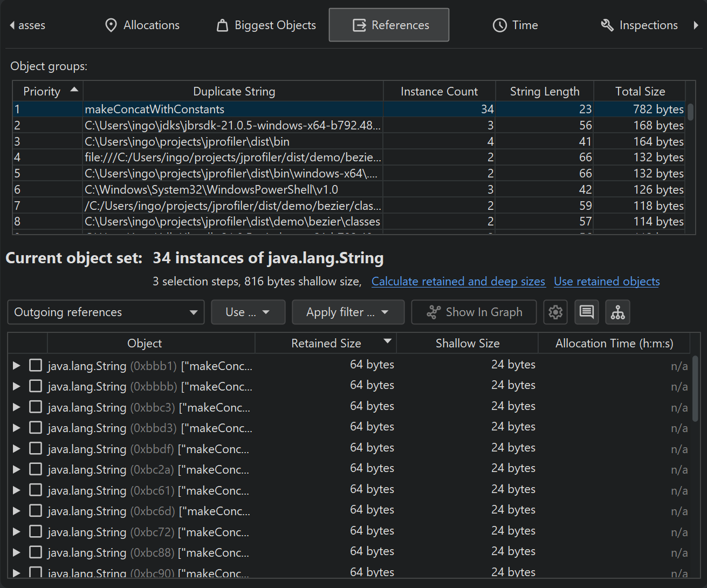
Task: Click the Retained Size sort descending arrow
Action: [387, 341]
